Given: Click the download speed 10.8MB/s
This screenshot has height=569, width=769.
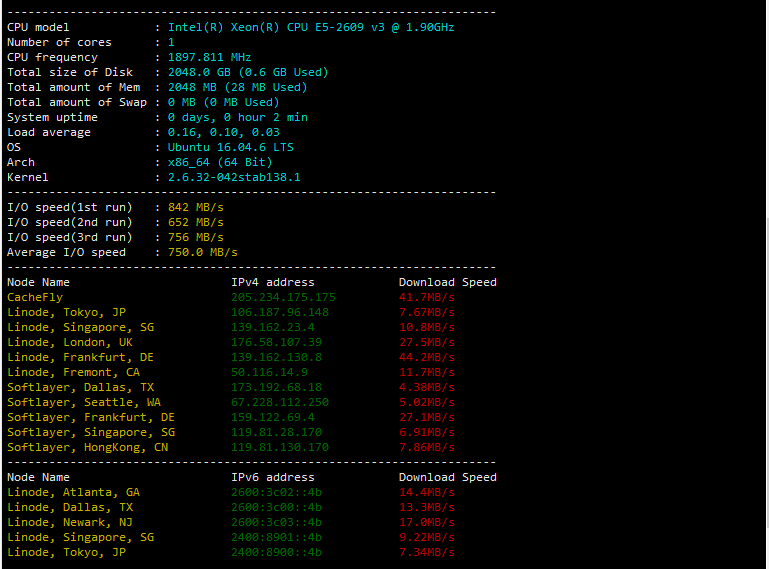Looking at the screenshot, I should click(427, 327).
